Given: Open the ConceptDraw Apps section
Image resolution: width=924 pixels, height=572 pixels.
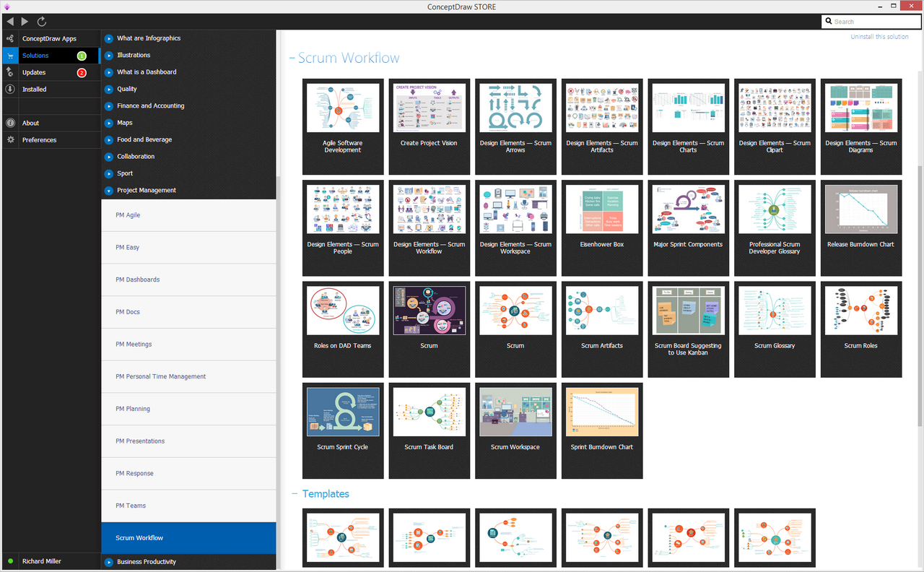Looking at the screenshot, I should pos(49,38).
